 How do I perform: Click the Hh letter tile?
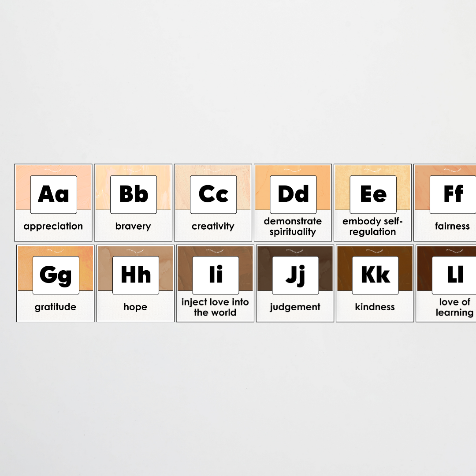pos(135,274)
